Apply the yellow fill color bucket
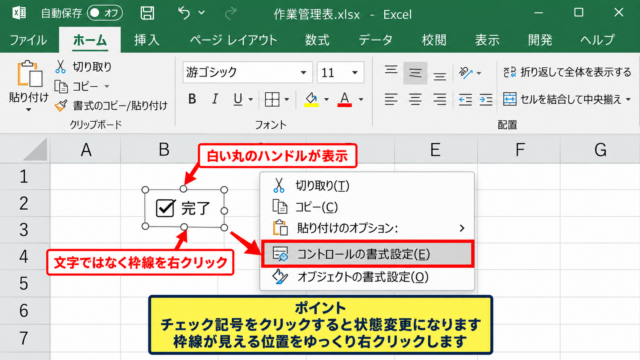This screenshot has height=360, width=640. pos(311,99)
